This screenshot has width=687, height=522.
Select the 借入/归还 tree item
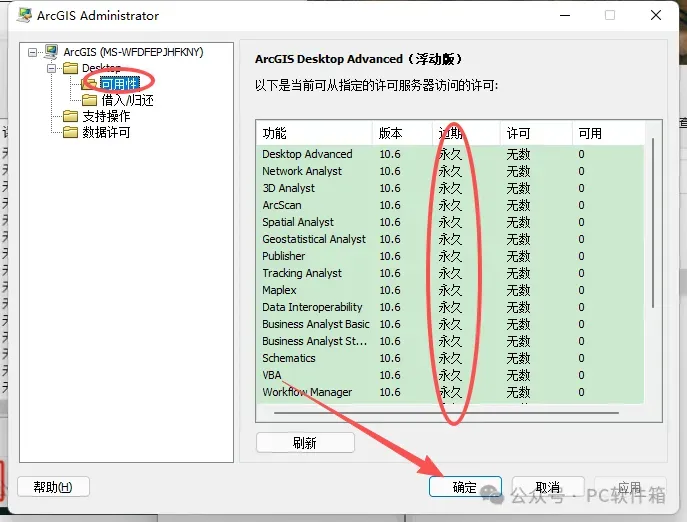(x=127, y=100)
